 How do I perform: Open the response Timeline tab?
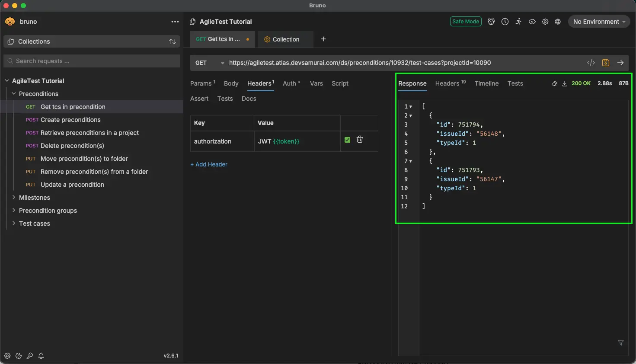point(487,83)
